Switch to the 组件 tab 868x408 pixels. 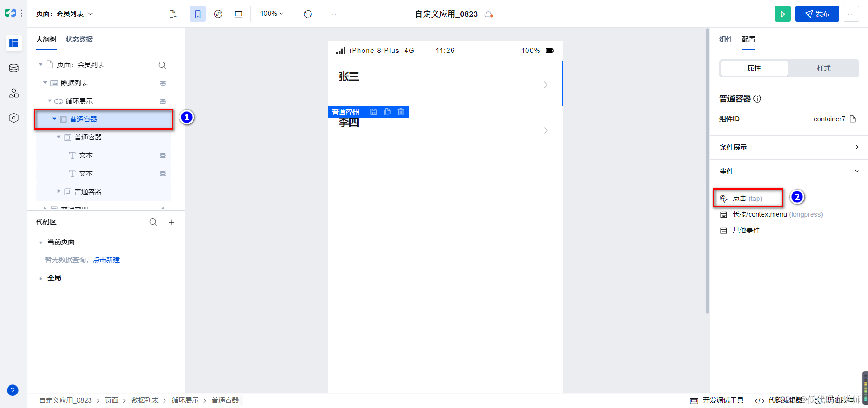tap(726, 39)
